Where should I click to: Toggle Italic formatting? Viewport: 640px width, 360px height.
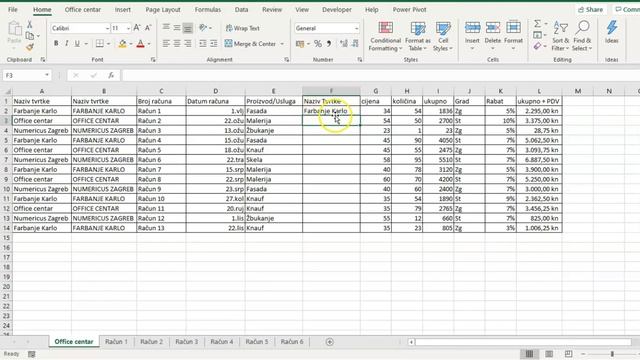[67, 43]
